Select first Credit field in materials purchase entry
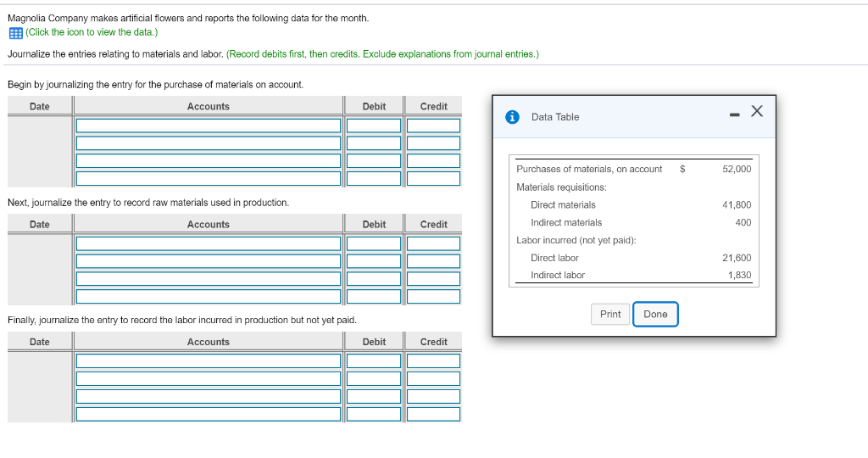 pos(433,126)
